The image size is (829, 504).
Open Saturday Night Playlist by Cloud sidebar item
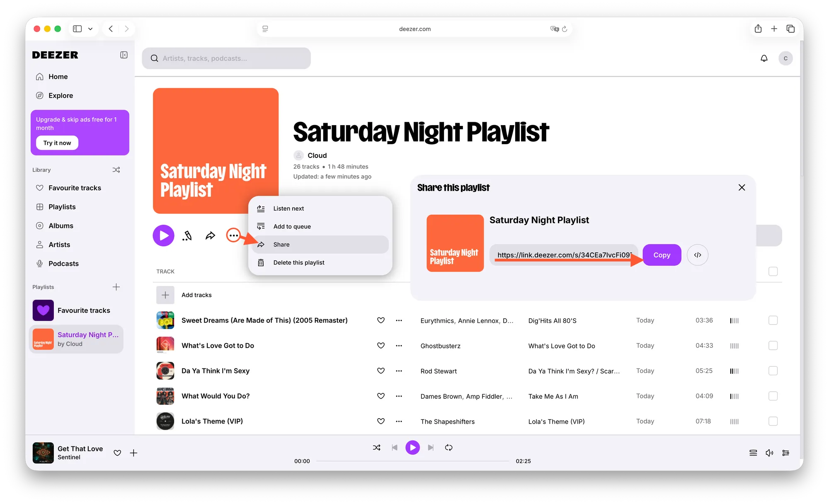76,339
